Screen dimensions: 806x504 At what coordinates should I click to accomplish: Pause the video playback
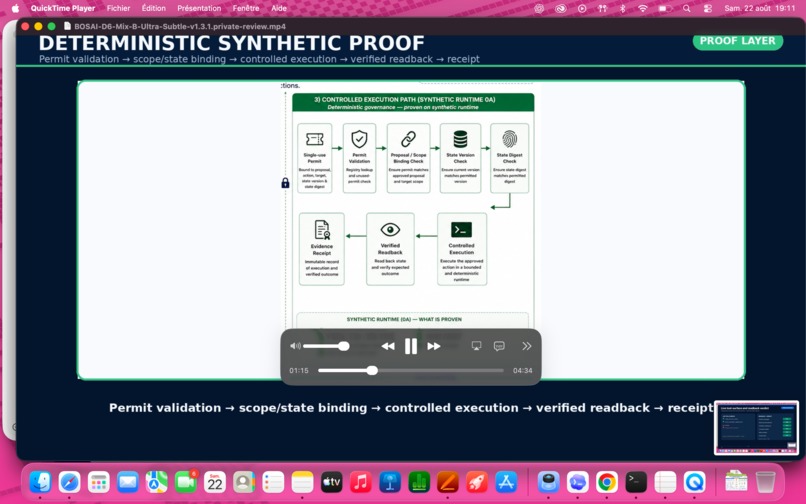pyautogui.click(x=411, y=346)
